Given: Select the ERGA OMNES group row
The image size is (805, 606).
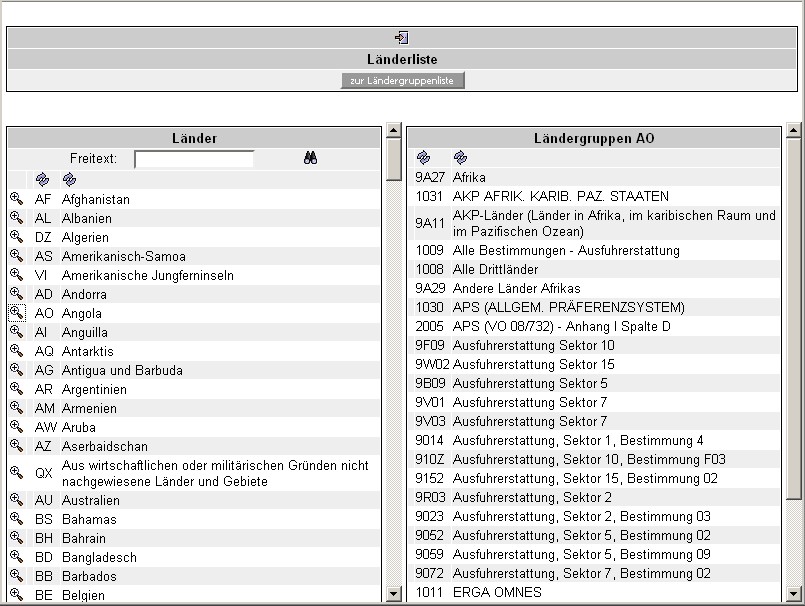Looking at the screenshot, I should 497,593.
